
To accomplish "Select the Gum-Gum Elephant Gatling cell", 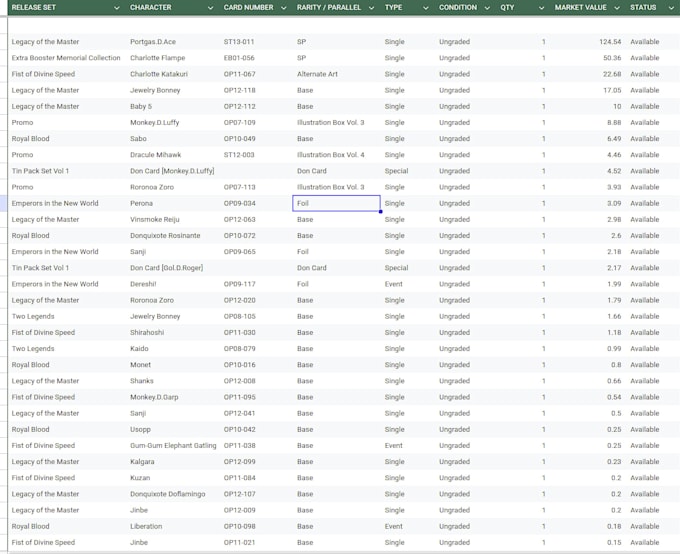I will 173,446.
